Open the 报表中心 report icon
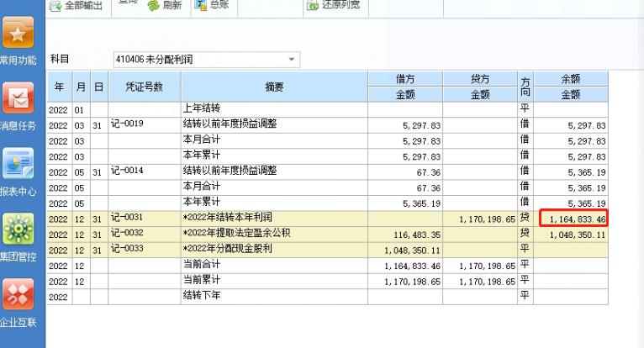644x348 pixels. click(18, 163)
